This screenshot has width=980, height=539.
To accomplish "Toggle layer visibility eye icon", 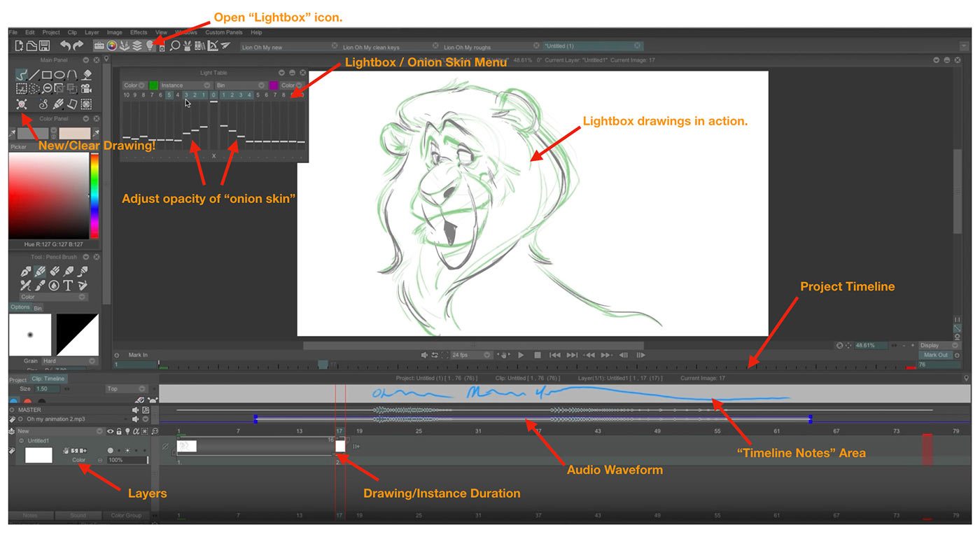I will point(110,431).
